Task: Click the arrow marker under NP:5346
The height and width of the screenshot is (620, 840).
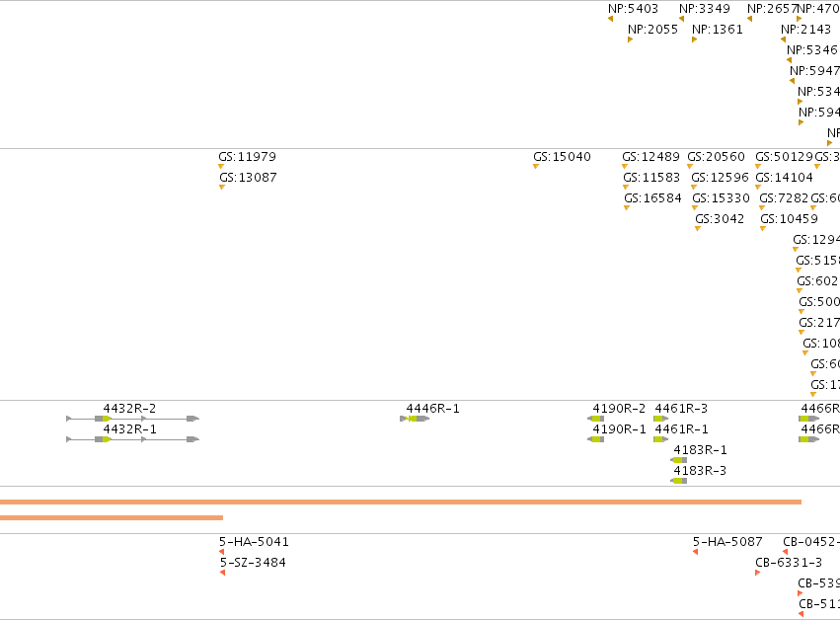Action: click(789, 60)
